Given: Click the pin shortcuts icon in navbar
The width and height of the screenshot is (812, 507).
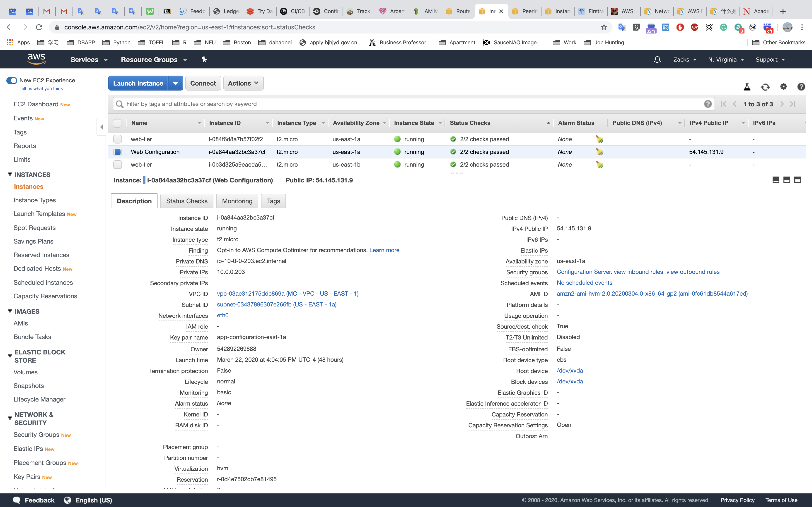Looking at the screenshot, I should (x=204, y=59).
